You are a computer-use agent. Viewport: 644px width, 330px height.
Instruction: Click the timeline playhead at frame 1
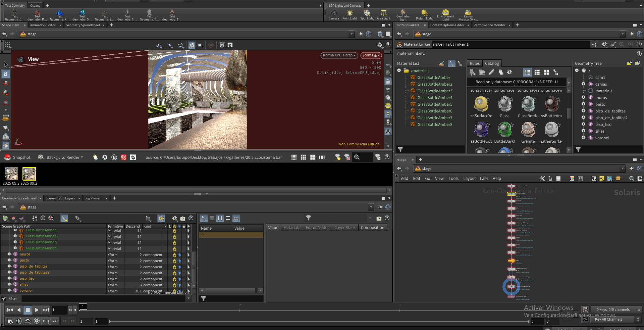click(x=83, y=307)
